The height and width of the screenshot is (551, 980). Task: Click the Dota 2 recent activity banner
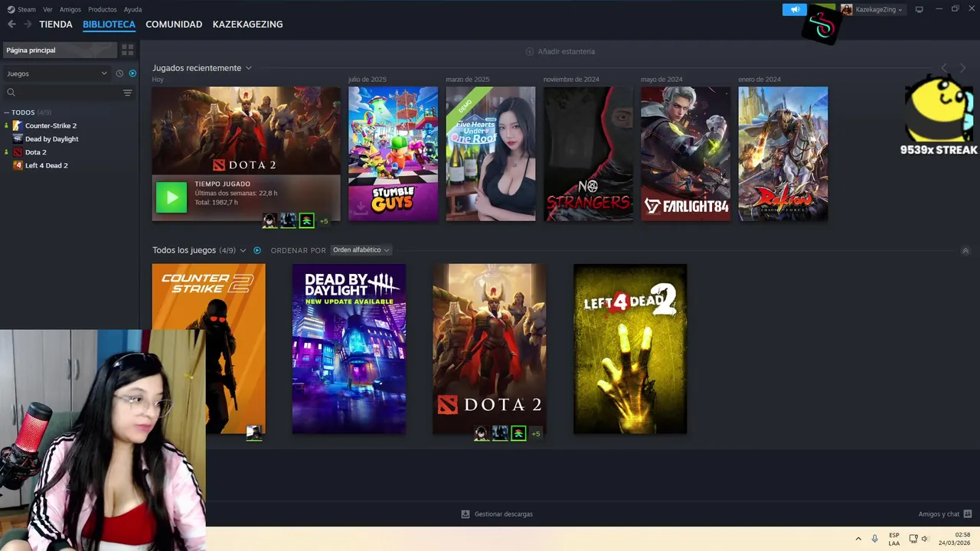tap(246, 154)
